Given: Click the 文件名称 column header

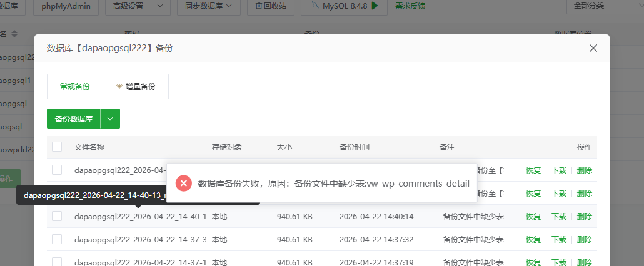Looking at the screenshot, I should coord(89,147).
